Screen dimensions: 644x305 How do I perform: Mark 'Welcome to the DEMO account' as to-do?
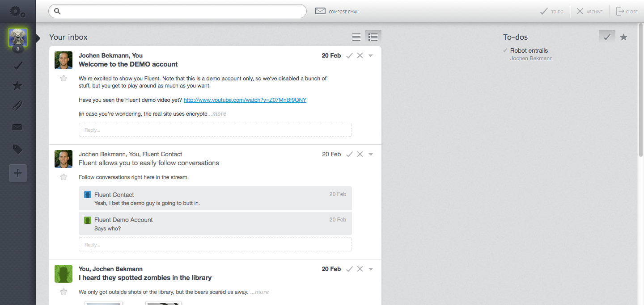tap(350, 55)
